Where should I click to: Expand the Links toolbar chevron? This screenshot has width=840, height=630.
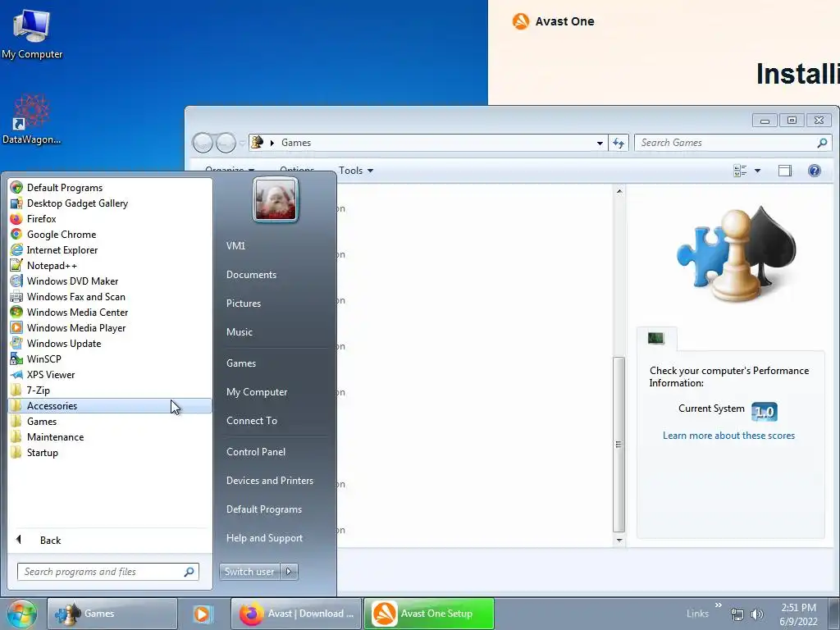[x=718, y=605]
